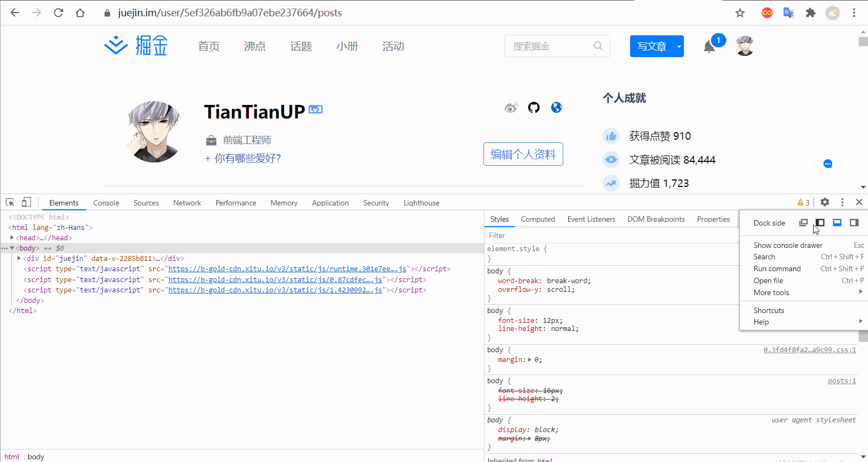Open the 写文章 dropdown arrow

click(678, 46)
